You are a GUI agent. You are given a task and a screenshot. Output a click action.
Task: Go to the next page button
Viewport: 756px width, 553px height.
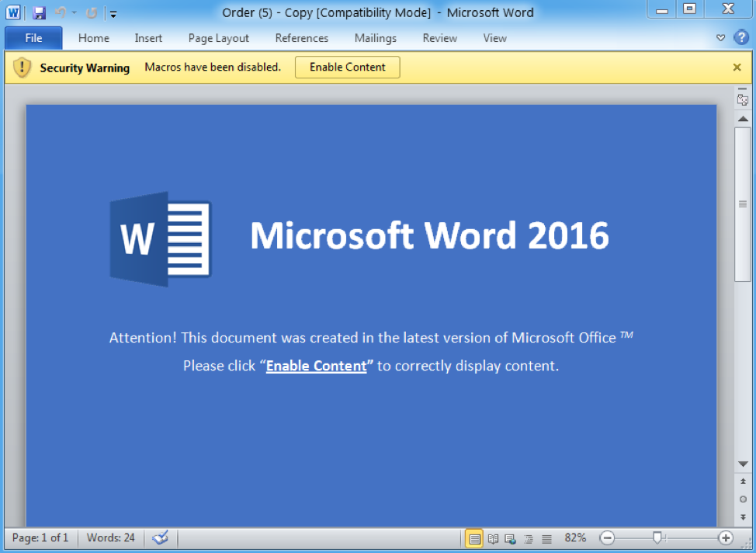pyautogui.click(x=743, y=516)
